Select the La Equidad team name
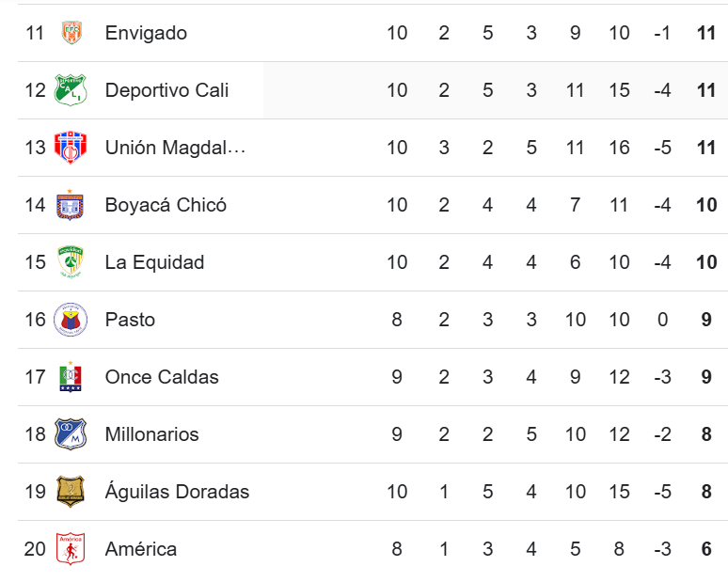 tap(154, 262)
